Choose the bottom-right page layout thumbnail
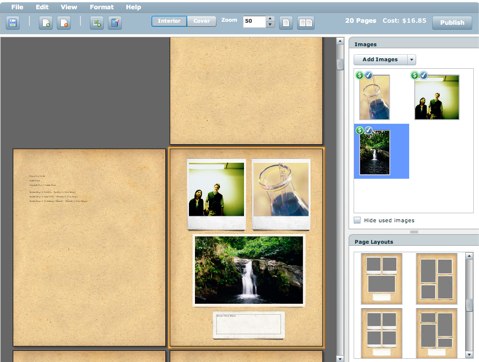This screenshot has width=479, height=362. point(437,333)
